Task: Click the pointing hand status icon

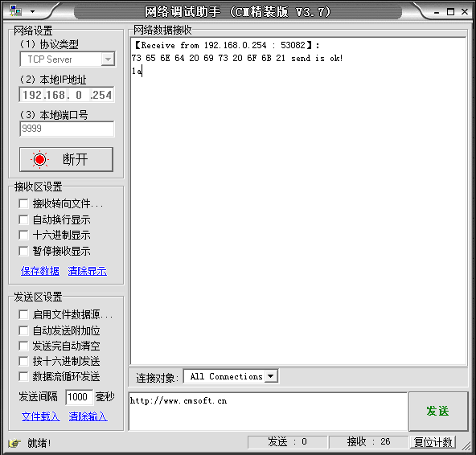Action: click(14, 443)
